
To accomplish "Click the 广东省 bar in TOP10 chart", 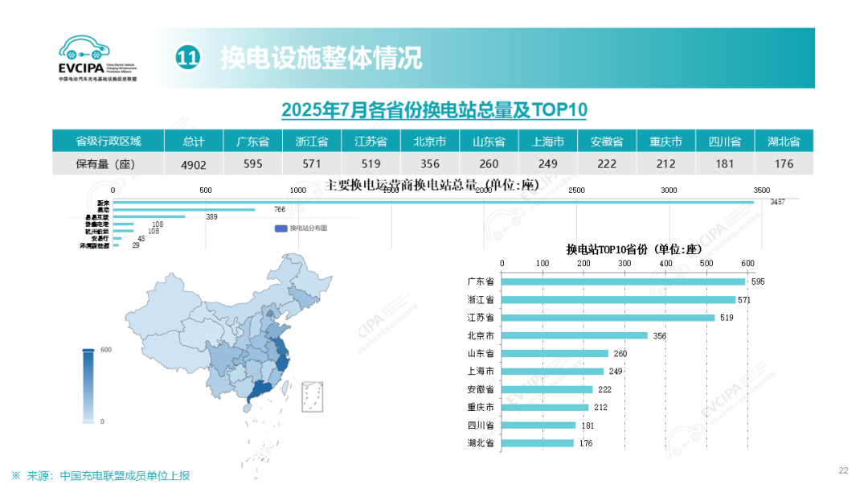I will (x=623, y=281).
